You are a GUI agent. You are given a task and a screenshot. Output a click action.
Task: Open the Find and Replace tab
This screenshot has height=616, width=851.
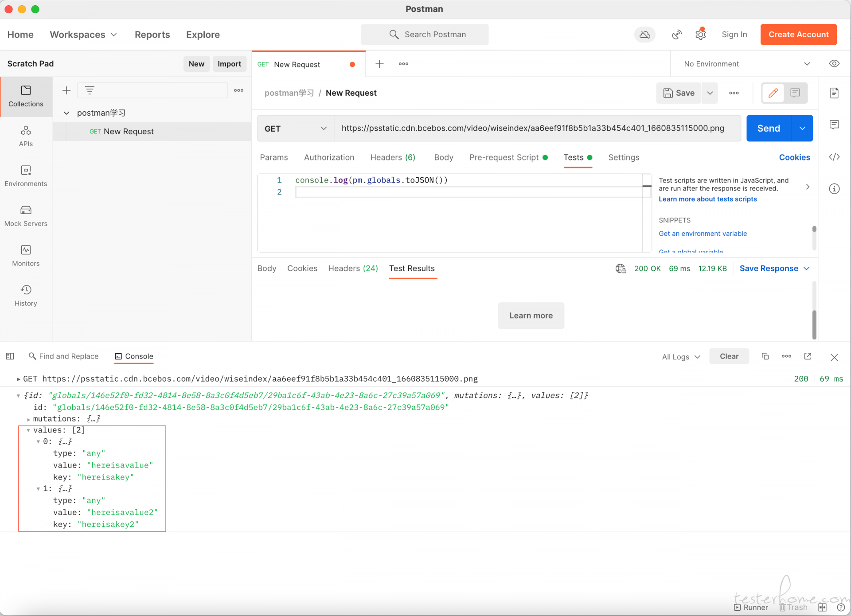[63, 356]
